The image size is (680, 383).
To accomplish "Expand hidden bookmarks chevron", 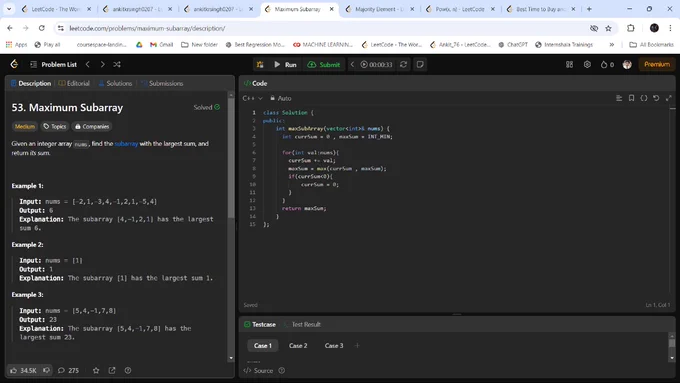I will pos(611,45).
